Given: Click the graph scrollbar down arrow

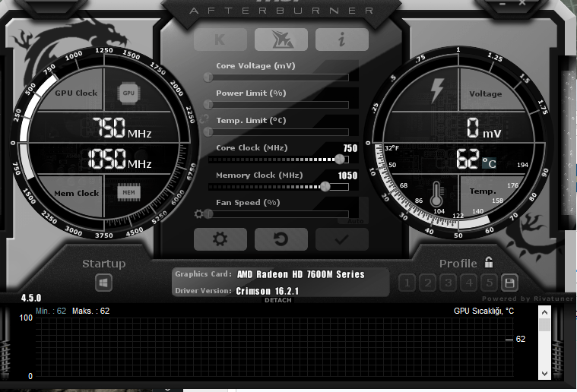Looking at the screenshot, I should click(544, 373).
